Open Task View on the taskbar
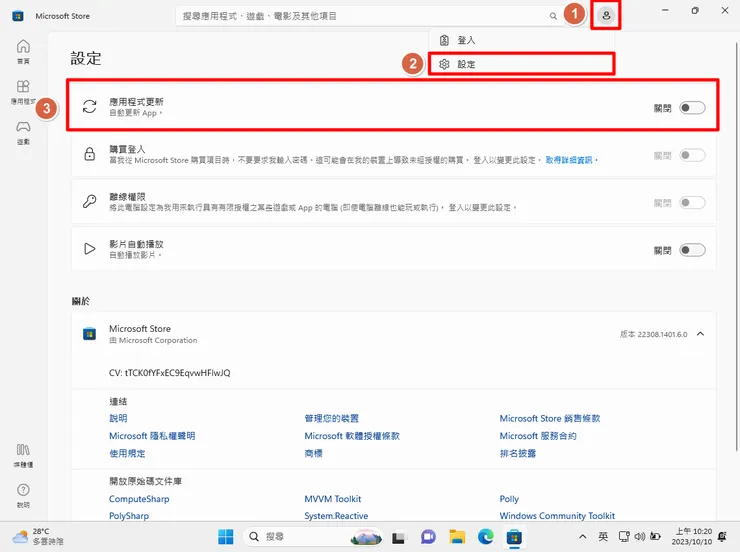The height and width of the screenshot is (552, 740). (398, 537)
